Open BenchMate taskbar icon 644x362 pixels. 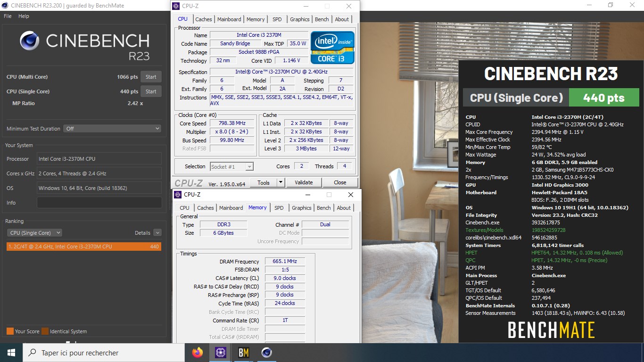(x=243, y=352)
